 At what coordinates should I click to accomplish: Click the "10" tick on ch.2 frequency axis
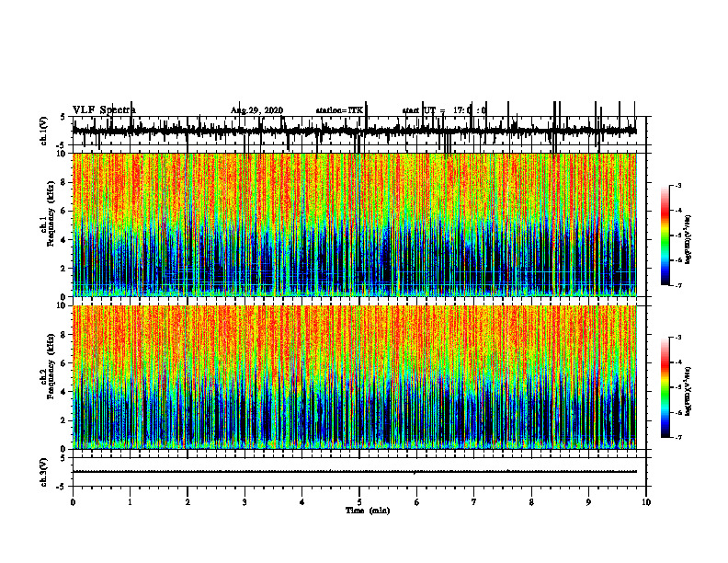63,305
